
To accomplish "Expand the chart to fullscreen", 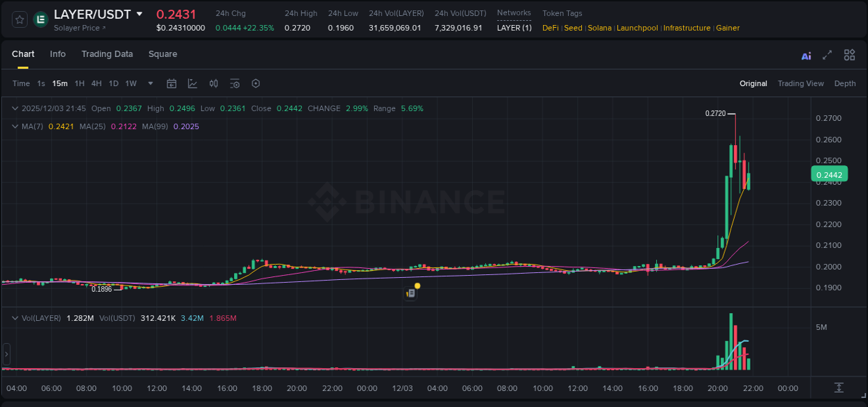I will click(x=827, y=55).
